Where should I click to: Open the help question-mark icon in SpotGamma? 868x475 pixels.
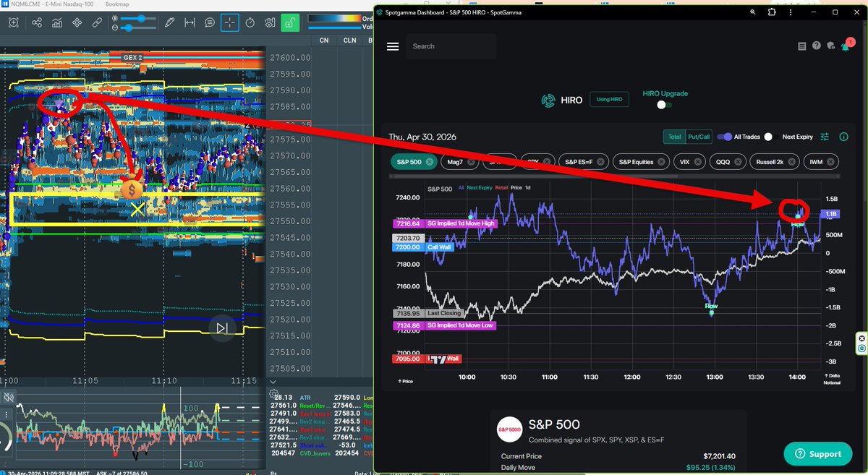816,46
